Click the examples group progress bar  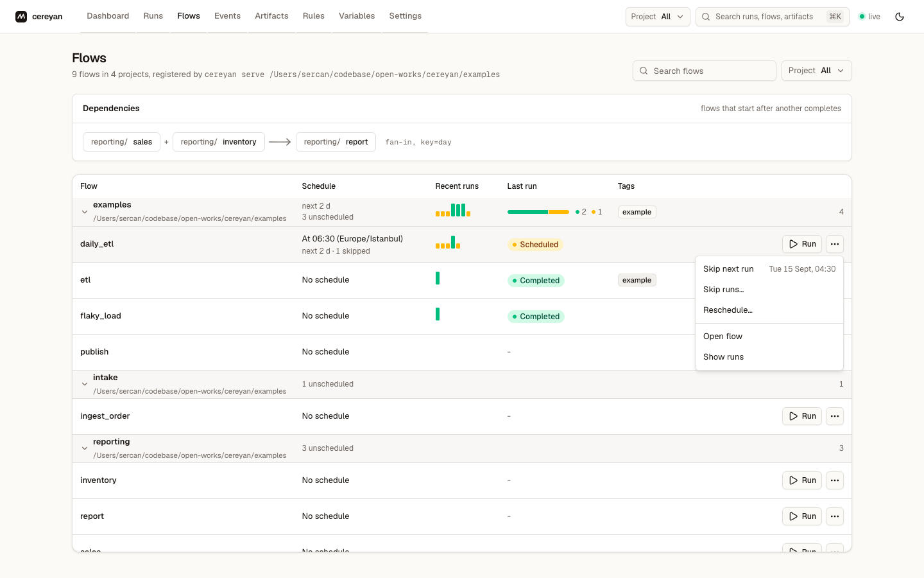click(x=538, y=212)
